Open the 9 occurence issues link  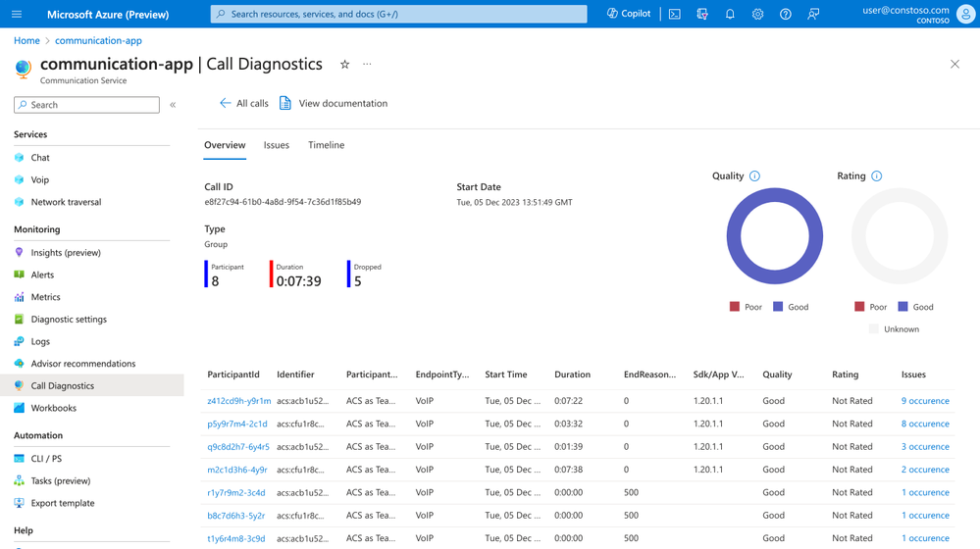pos(925,401)
